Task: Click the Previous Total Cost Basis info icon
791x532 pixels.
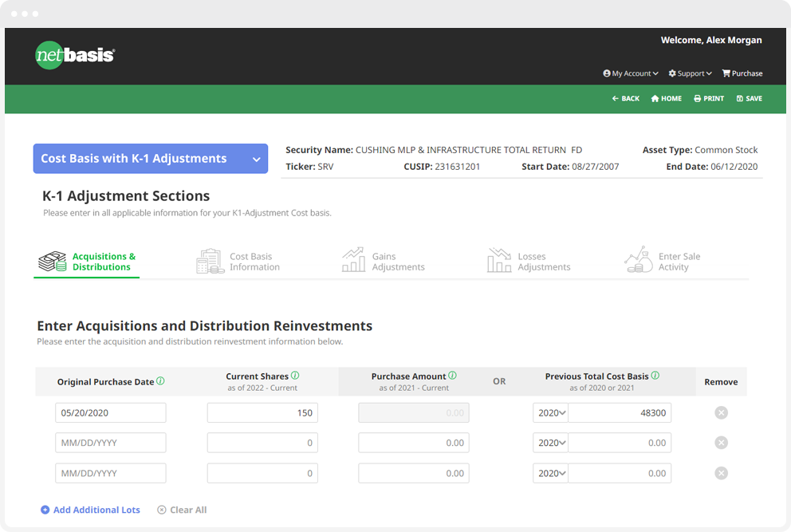Action: tap(655, 376)
